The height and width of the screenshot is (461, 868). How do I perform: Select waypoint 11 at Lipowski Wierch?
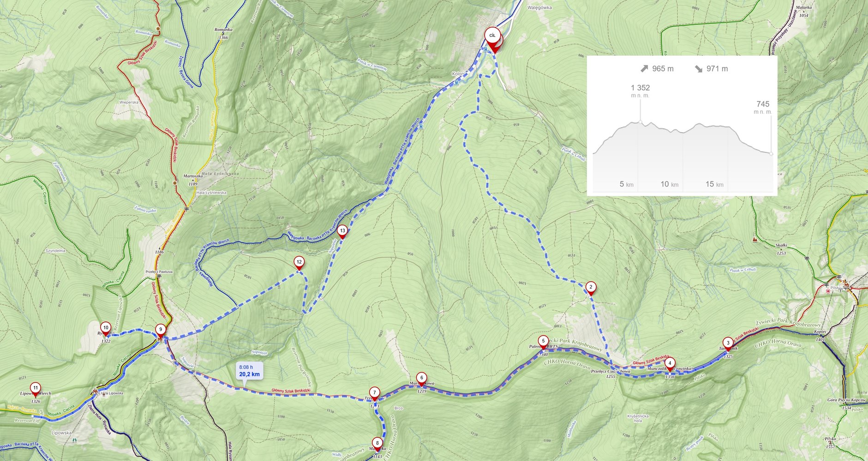(35, 389)
